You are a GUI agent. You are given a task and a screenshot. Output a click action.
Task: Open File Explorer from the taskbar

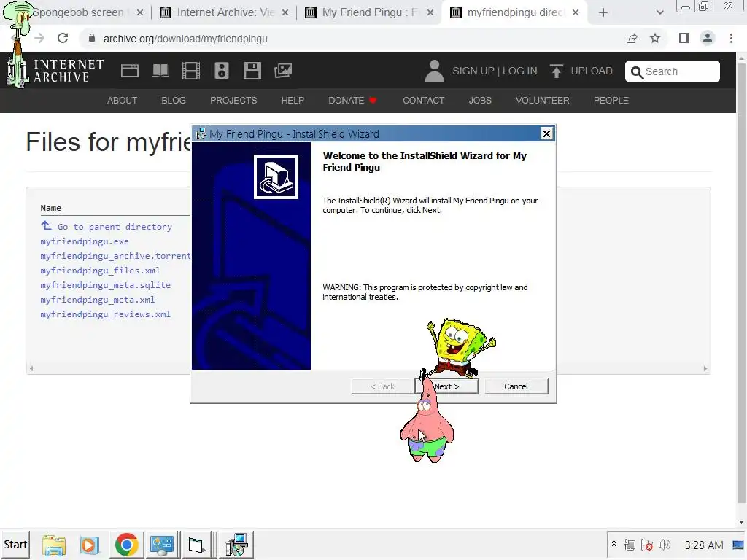pyautogui.click(x=54, y=545)
